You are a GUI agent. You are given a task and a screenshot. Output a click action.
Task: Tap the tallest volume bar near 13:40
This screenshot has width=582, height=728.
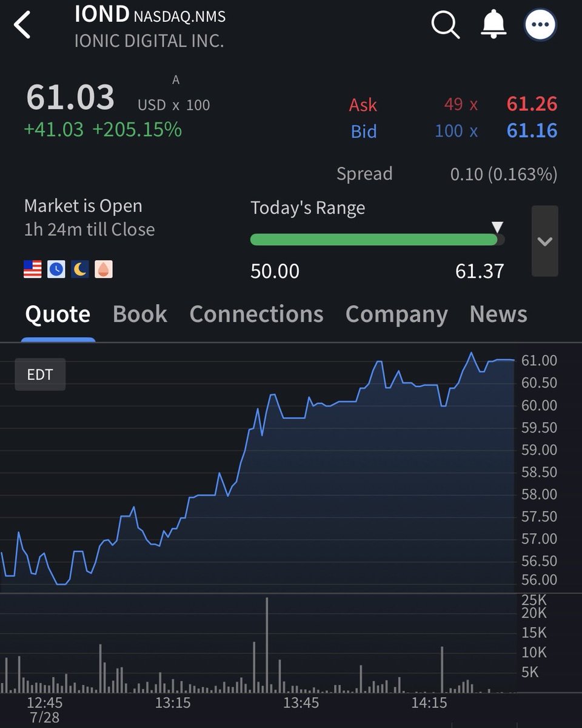267,645
